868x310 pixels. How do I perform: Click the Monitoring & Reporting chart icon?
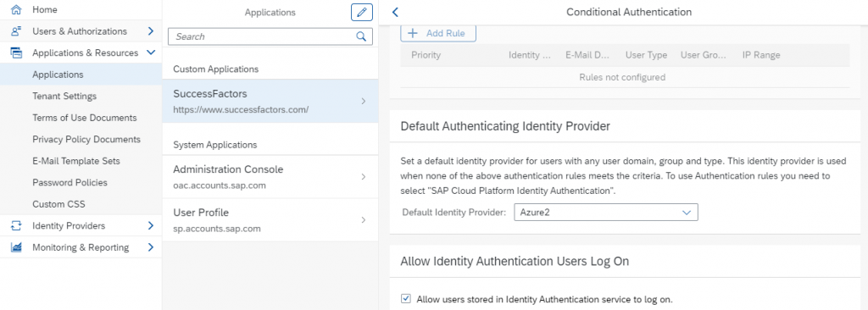(17, 246)
